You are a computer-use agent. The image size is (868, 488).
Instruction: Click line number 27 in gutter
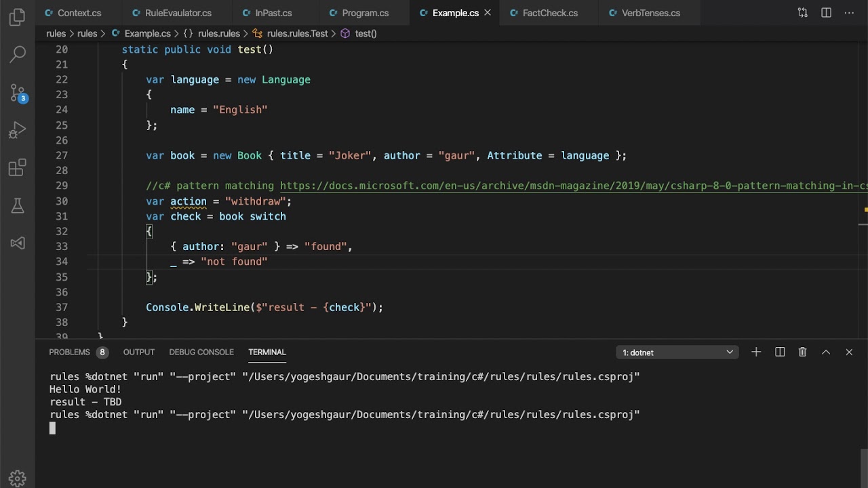click(x=62, y=155)
